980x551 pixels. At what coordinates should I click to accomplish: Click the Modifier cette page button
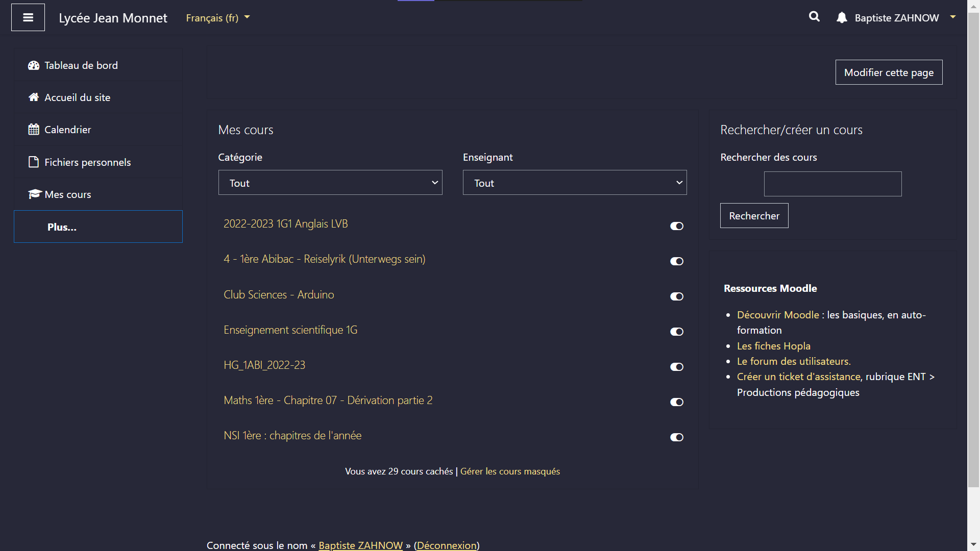[x=889, y=72]
